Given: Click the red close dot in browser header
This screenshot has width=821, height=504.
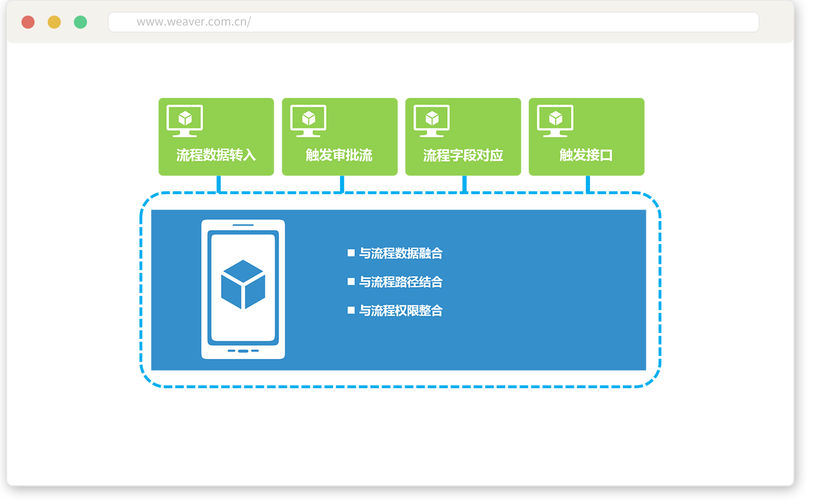Looking at the screenshot, I should 28,22.
